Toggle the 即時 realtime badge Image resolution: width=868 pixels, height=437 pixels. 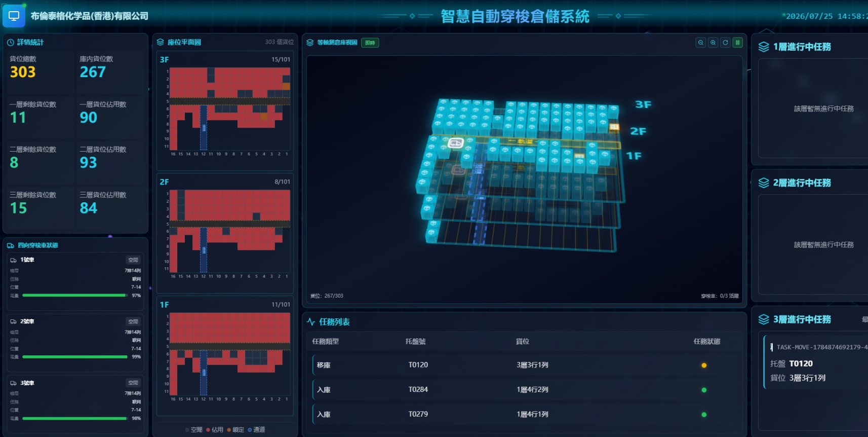370,43
